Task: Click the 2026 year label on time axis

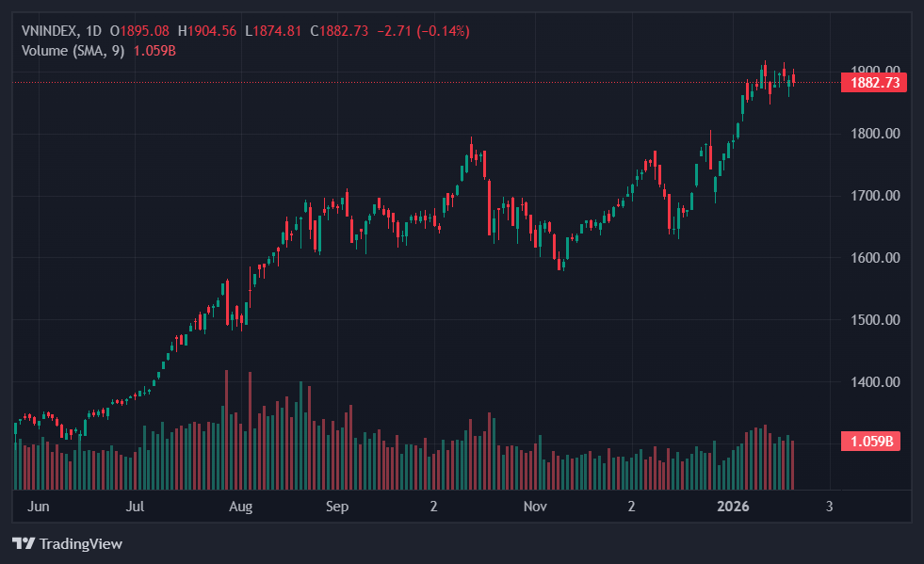Action: (x=733, y=507)
